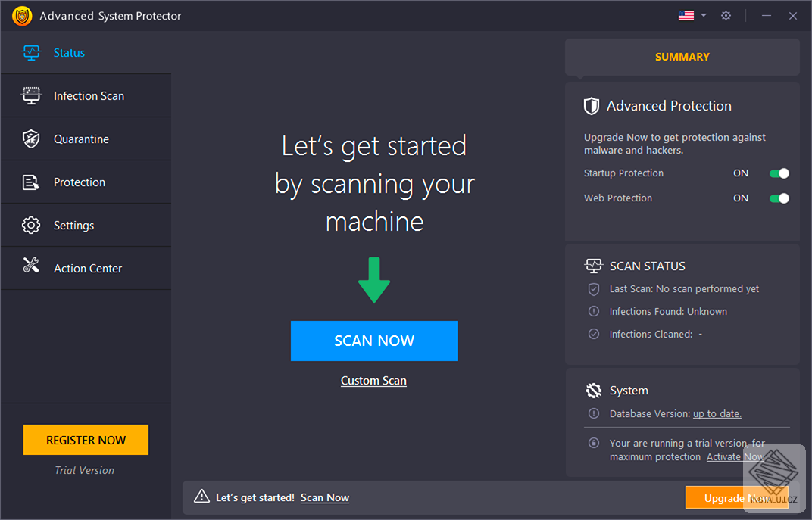Open the Custom Scan link

373,381
